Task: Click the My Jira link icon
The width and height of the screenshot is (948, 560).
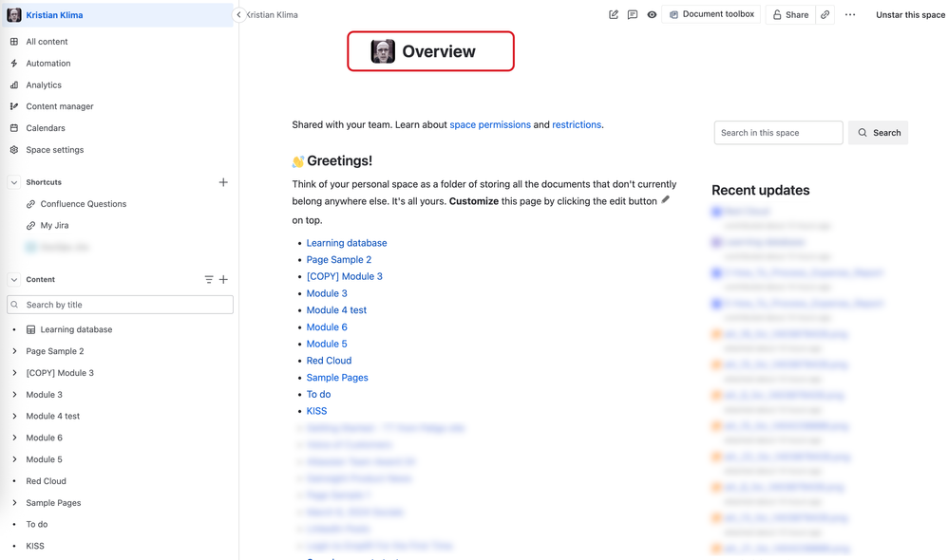Action: click(x=30, y=225)
